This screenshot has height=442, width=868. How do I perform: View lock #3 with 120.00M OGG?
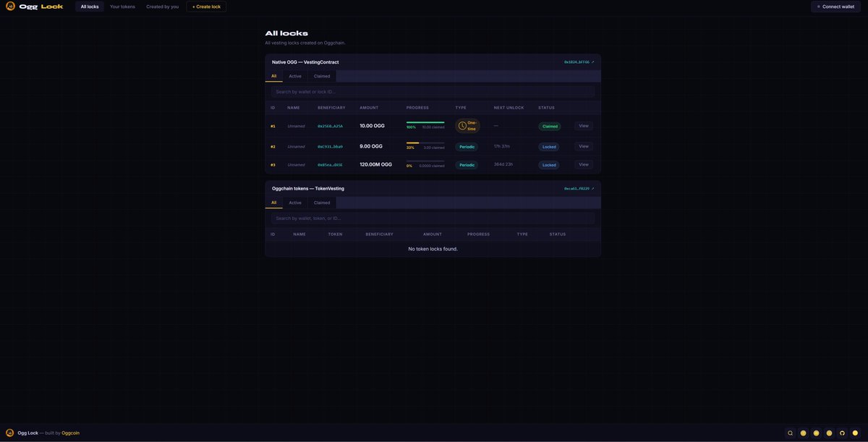[x=584, y=164]
